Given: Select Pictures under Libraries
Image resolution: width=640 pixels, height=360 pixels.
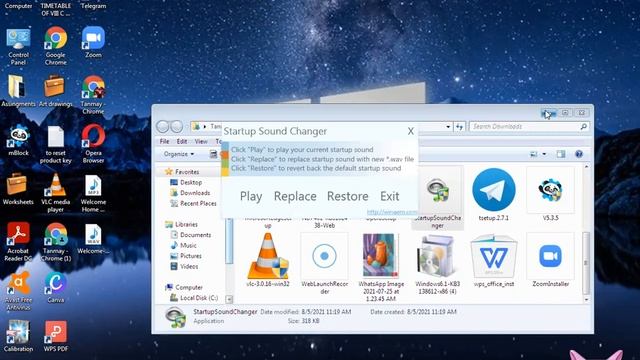Looking at the screenshot, I should [x=186, y=256].
